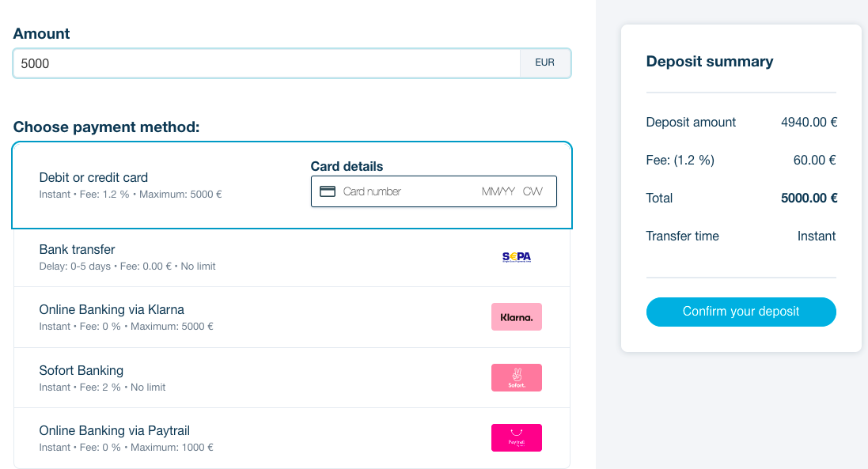
Task: Focus the Amount input field
Action: tap(267, 63)
